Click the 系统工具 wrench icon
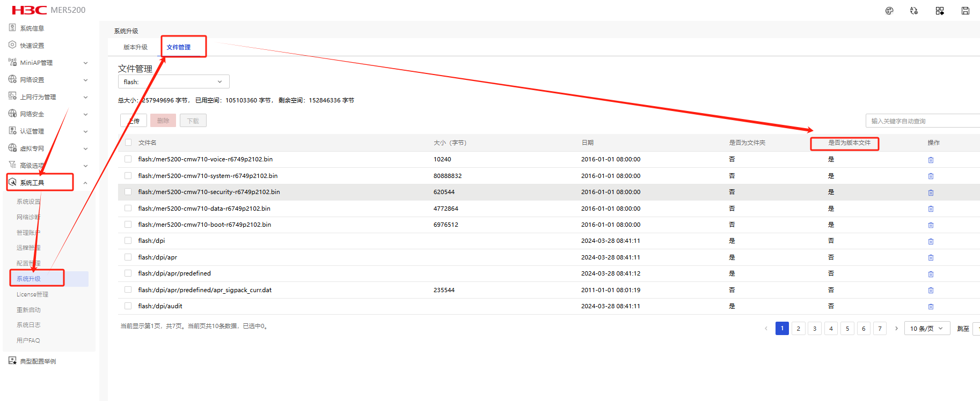Viewport: 980px width, 401px height. click(12, 182)
